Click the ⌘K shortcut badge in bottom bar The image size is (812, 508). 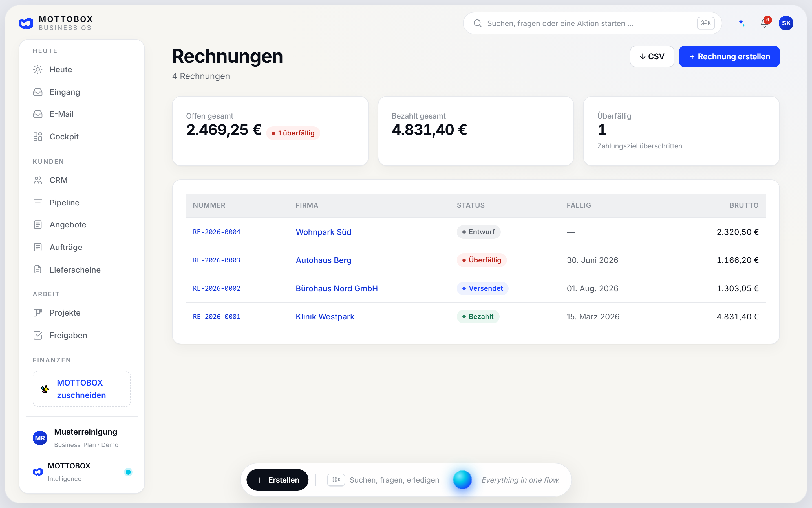point(336,480)
